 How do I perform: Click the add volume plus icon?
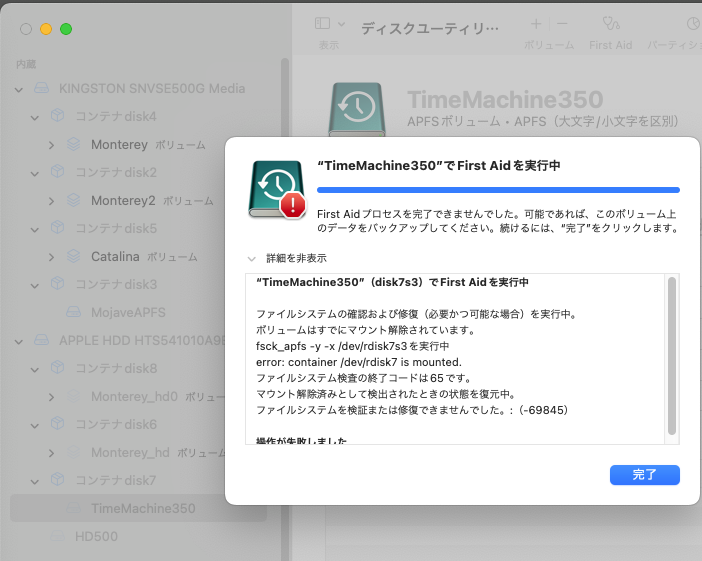[536, 24]
